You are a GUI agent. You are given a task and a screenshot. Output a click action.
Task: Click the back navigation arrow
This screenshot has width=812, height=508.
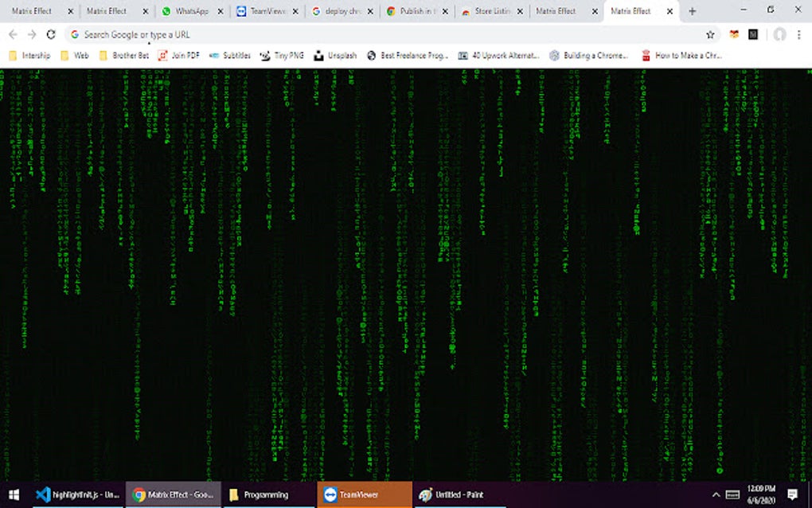click(x=12, y=34)
